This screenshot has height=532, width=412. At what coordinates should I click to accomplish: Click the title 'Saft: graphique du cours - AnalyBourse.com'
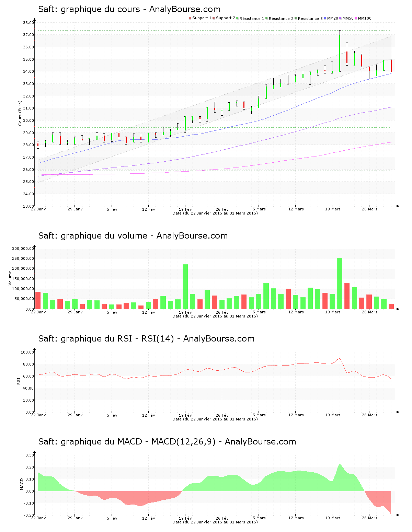(x=129, y=9)
